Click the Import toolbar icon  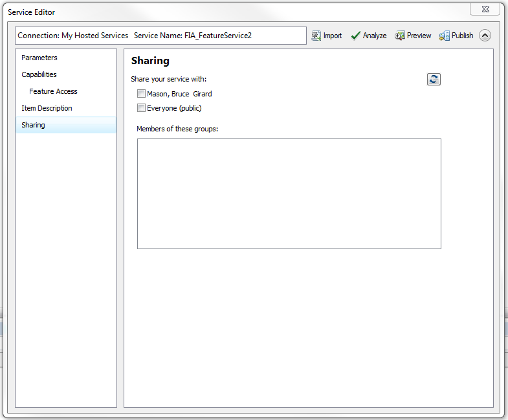(x=316, y=36)
